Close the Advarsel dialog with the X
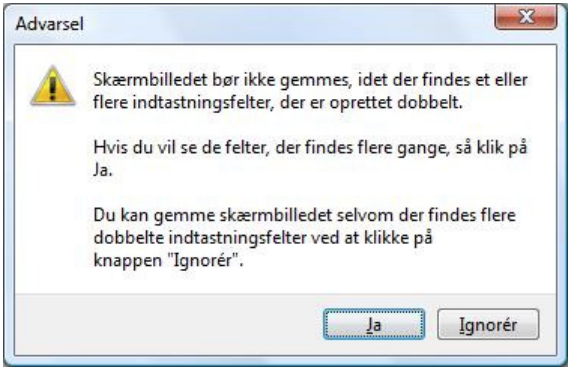 526,17
